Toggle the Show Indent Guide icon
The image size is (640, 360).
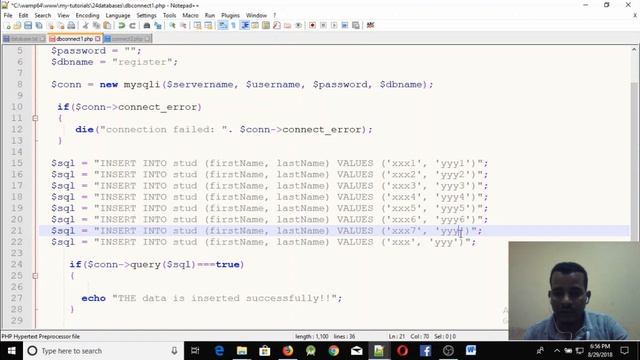coord(244,25)
